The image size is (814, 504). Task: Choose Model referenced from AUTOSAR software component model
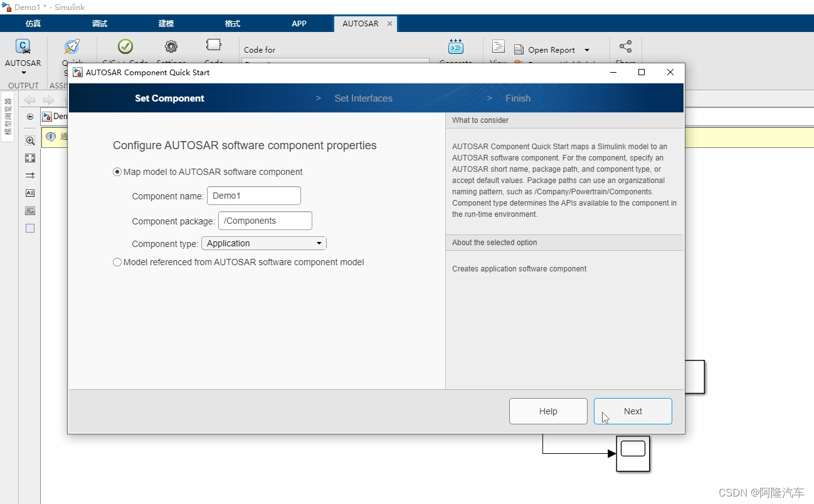[x=117, y=262]
